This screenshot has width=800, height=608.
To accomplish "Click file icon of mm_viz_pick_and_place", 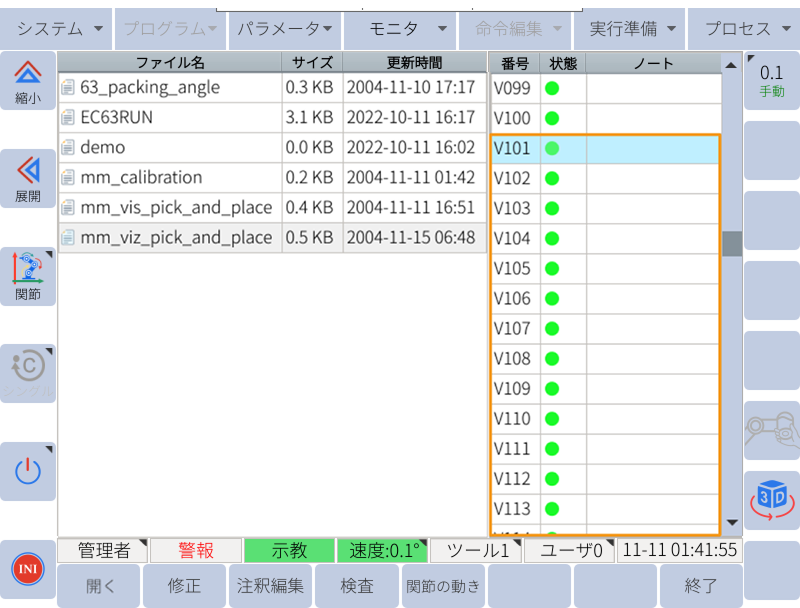I will (68, 238).
